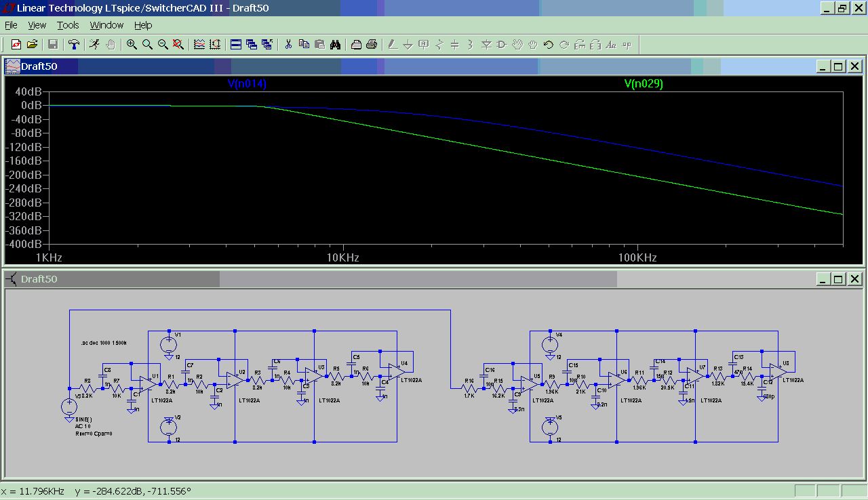Open the File menu
Image resolution: width=868 pixels, height=500 pixels.
pyautogui.click(x=11, y=25)
